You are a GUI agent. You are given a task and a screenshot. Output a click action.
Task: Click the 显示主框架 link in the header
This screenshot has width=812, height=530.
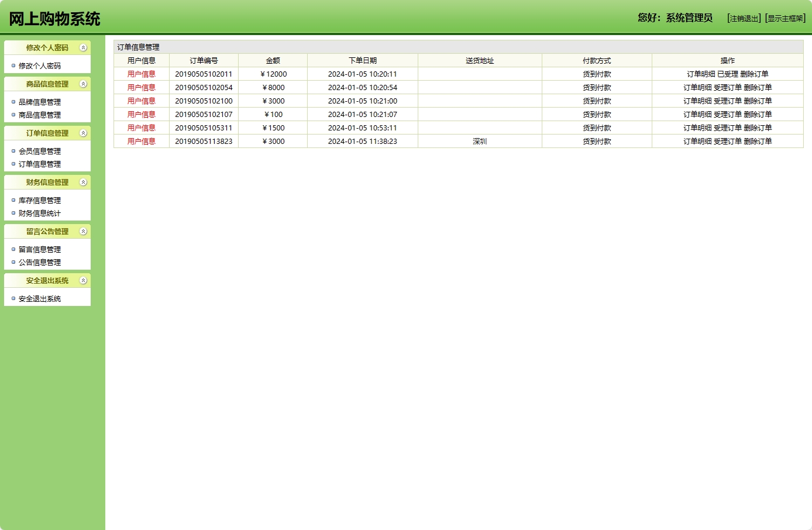(x=786, y=19)
